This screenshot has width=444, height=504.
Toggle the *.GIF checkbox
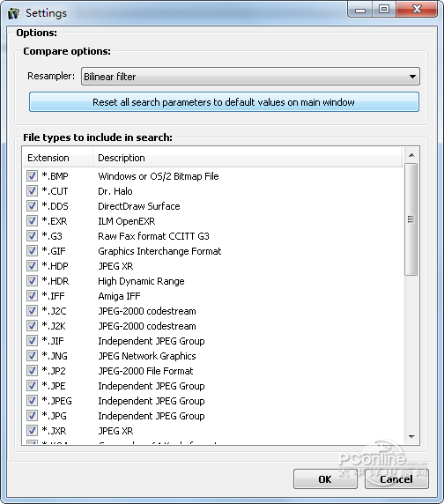coord(32,251)
